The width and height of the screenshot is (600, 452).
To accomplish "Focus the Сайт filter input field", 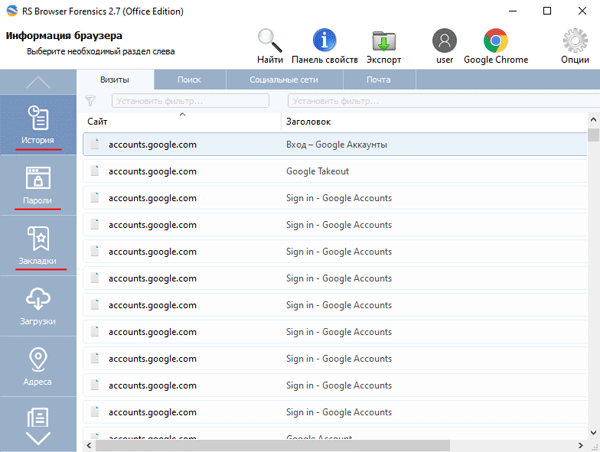I will tap(191, 101).
